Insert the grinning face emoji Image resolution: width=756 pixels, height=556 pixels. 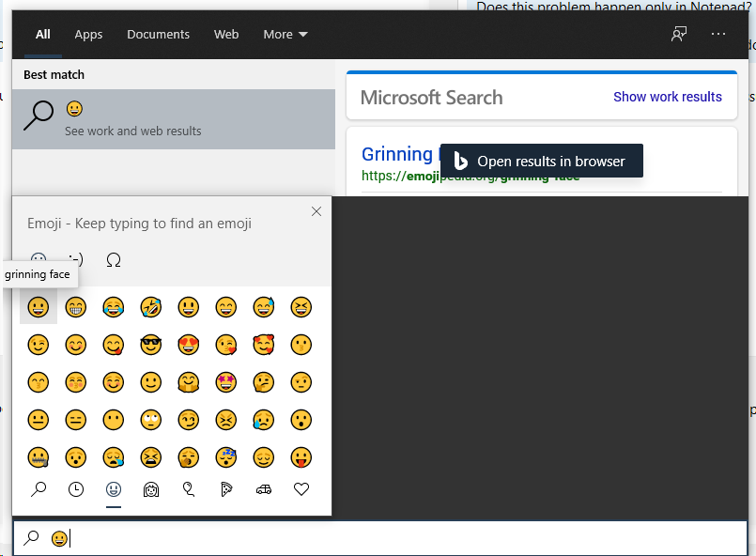[39, 307]
